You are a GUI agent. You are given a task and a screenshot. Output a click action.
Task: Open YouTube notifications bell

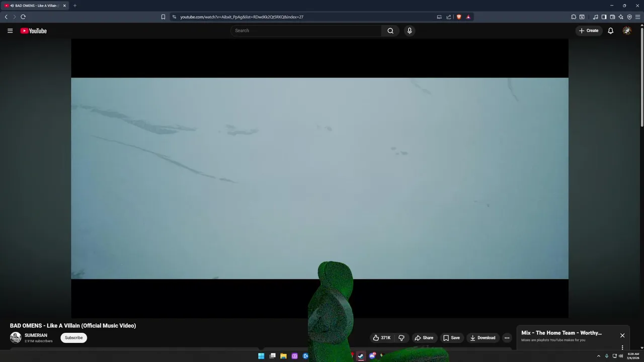tap(610, 31)
